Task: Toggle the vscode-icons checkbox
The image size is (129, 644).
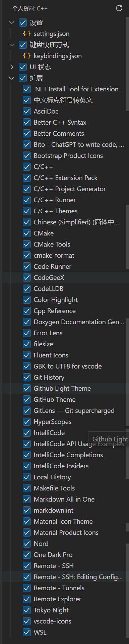Action: [27, 621]
